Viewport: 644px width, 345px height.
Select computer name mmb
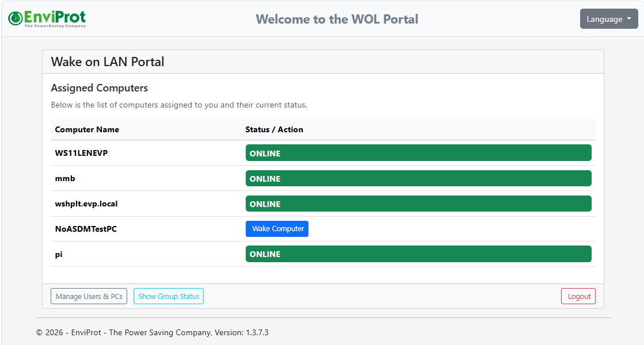point(65,178)
